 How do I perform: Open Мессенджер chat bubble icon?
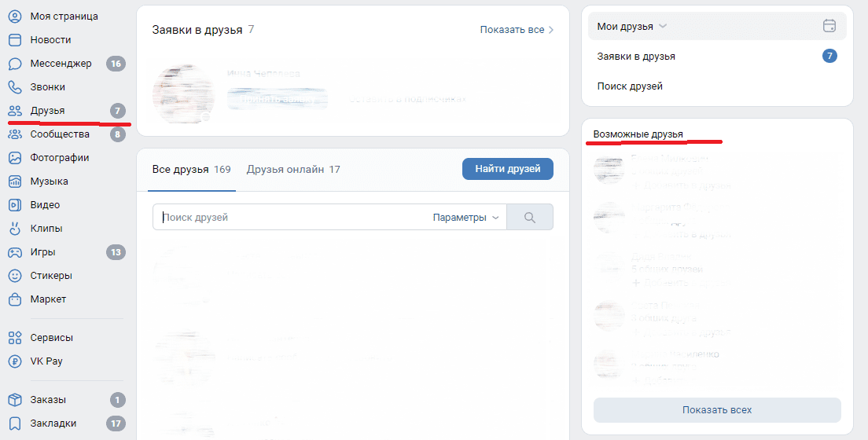pyautogui.click(x=15, y=64)
